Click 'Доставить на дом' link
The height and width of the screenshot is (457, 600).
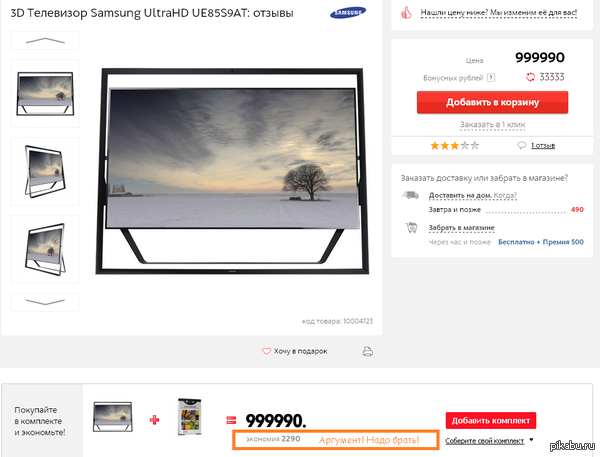click(460, 195)
